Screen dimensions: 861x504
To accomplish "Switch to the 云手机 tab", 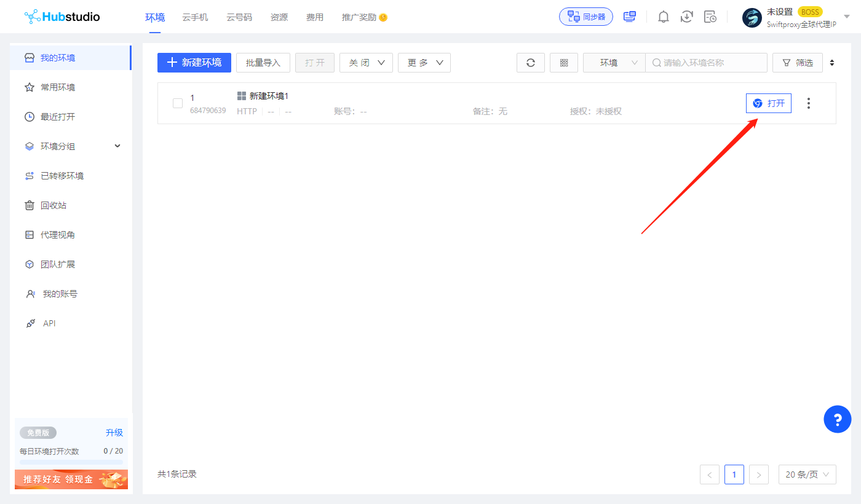I will (195, 17).
